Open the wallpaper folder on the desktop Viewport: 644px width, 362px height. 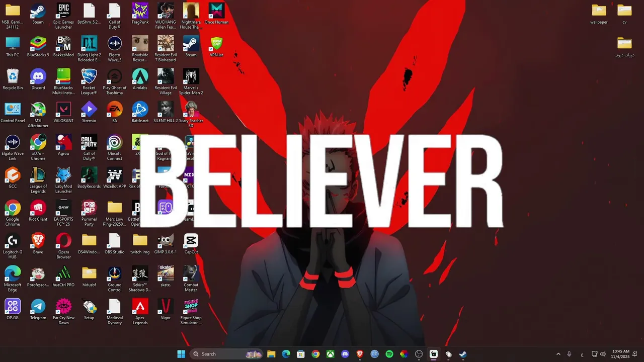click(x=599, y=14)
